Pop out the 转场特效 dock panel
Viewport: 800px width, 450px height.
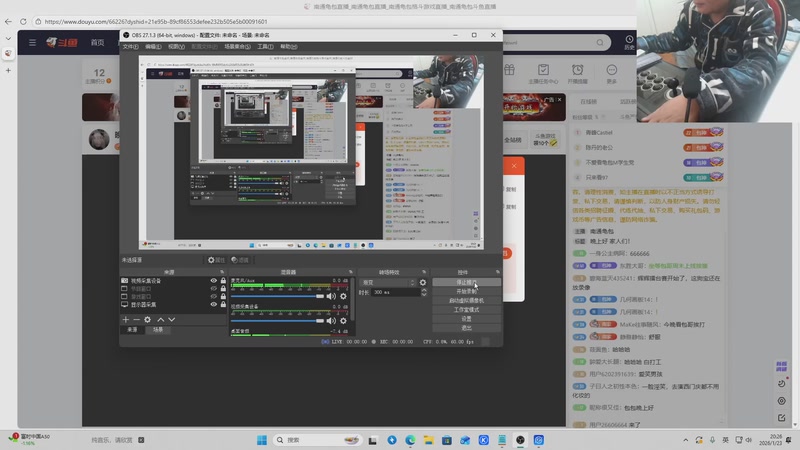click(423, 272)
